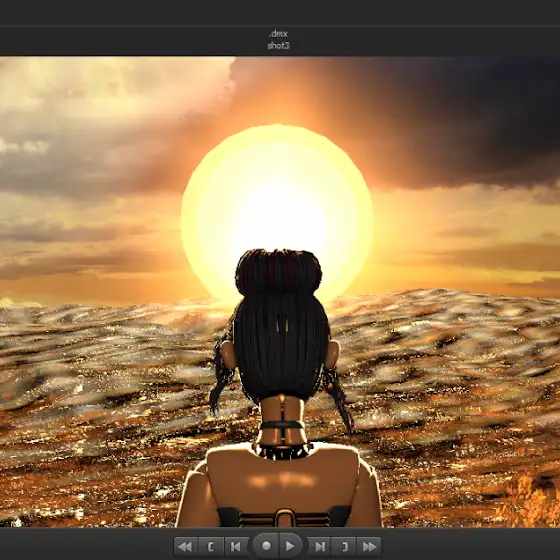This screenshot has height=560, width=560.
Task: Click the rewind double-arrow button
Action: pos(185,546)
